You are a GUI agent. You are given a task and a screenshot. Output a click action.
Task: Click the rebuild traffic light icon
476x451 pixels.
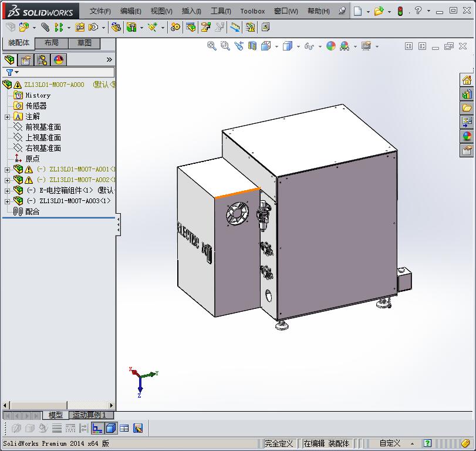click(400, 11)
